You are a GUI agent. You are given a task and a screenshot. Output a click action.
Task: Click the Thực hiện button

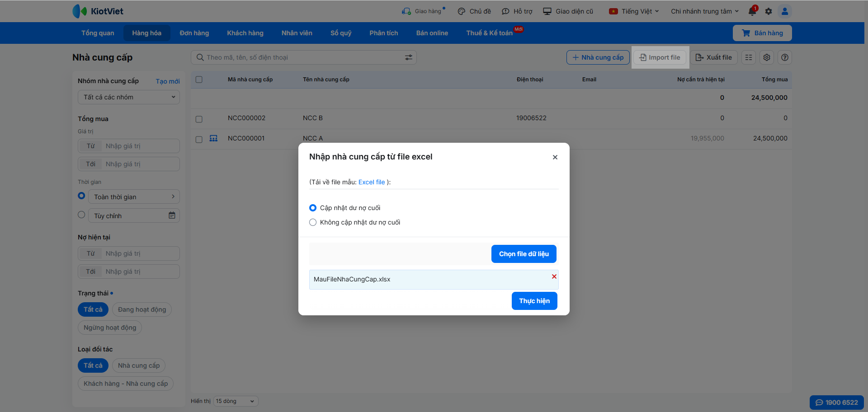(534, 301)
